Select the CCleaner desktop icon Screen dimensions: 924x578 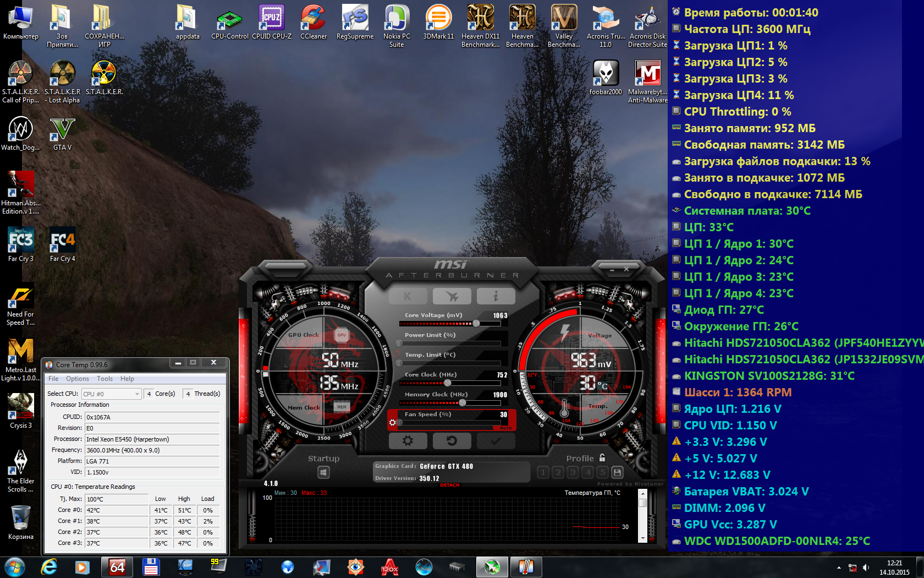[313, 23]
